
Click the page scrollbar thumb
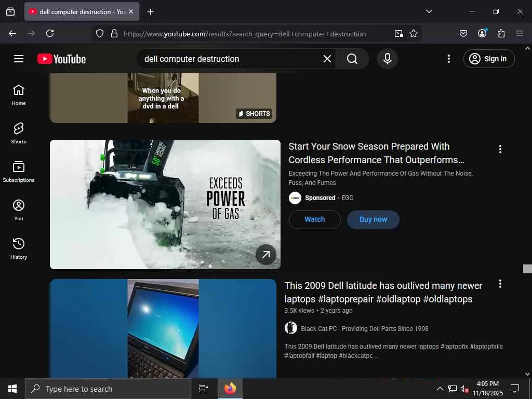click(x=527, y=269)
